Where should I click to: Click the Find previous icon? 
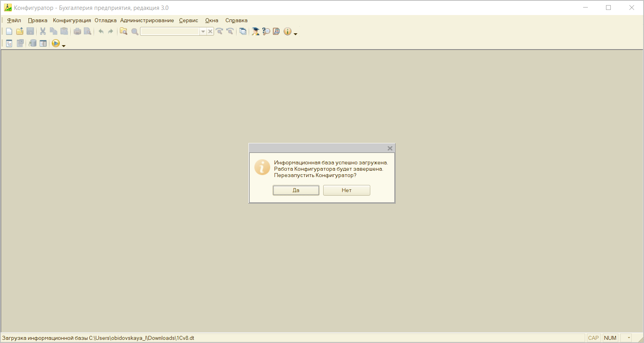point(230,31)
